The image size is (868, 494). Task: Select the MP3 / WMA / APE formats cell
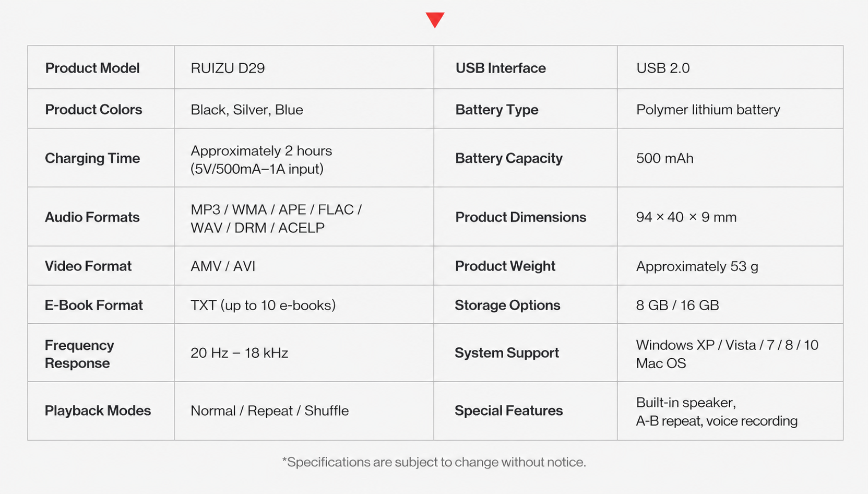click(x=304, y=217)
